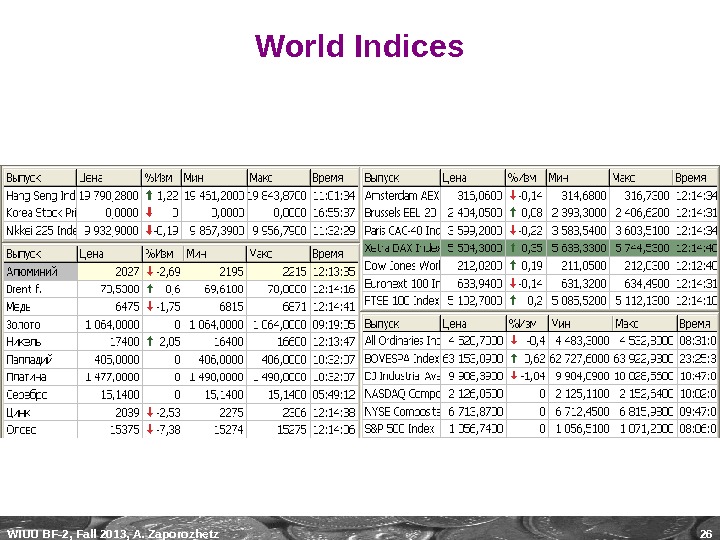Click the slide page number 26

pos(706,534)
